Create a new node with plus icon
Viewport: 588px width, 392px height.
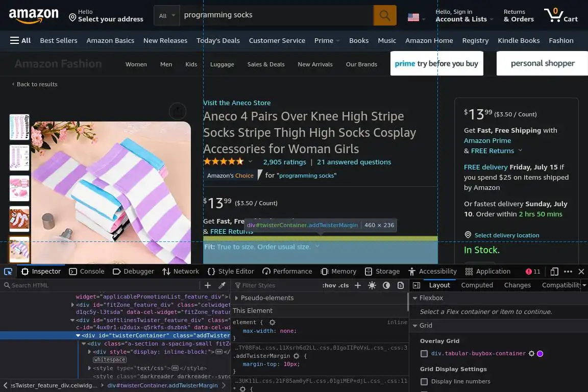coord(207,285)
